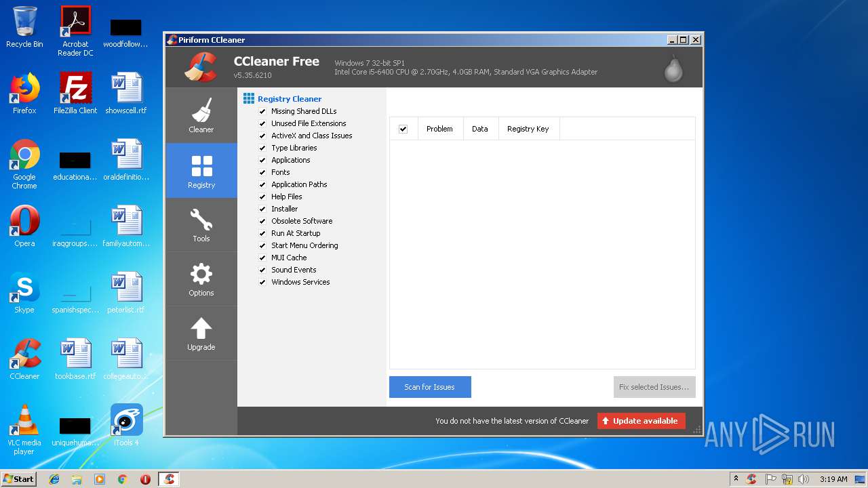This screenshot has width=868, height=488.
Task: Uncheck Unused File Extensions
Action: [262, 123]
